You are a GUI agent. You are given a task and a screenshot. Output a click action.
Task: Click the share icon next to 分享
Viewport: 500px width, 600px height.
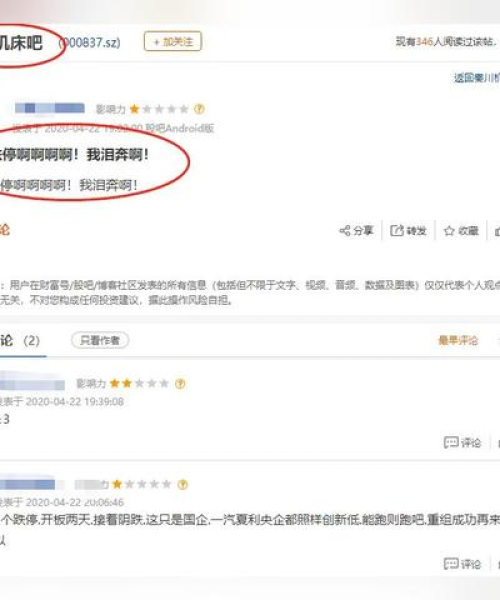[x=345, y=231]
